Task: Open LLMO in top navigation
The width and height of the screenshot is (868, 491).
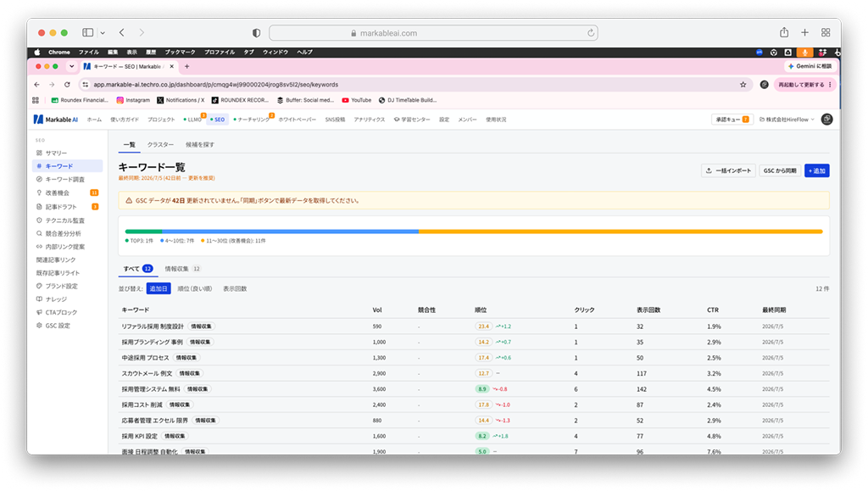Action: point(192,120)
